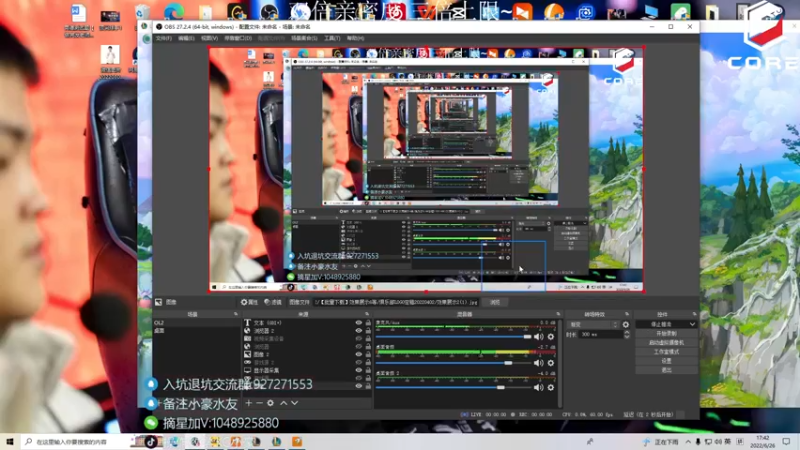Image resolution: width=800 pixels, height=450 pixels.
Task: Hide the 浏览器 2 source
Action: 359,331
